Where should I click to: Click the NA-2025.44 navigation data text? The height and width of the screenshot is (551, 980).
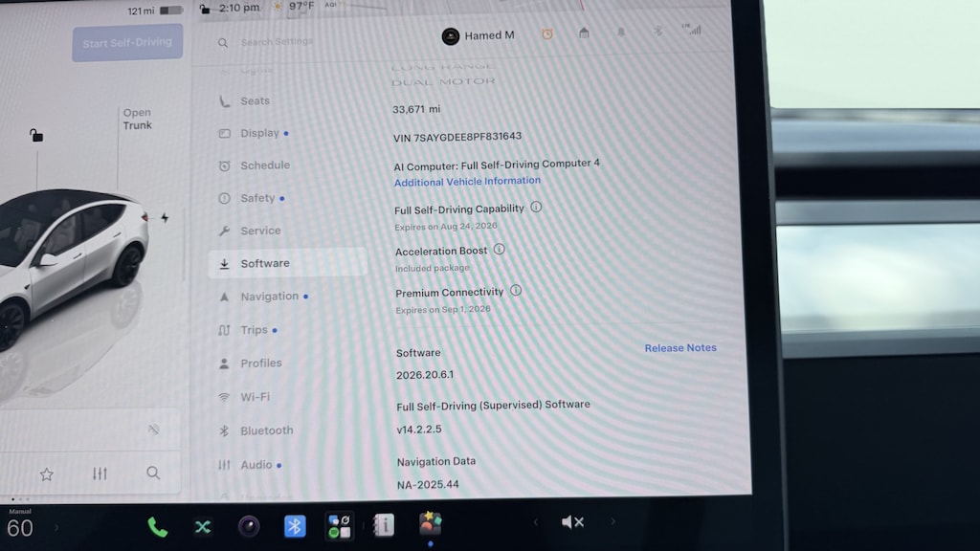click(x=428, y=485)
